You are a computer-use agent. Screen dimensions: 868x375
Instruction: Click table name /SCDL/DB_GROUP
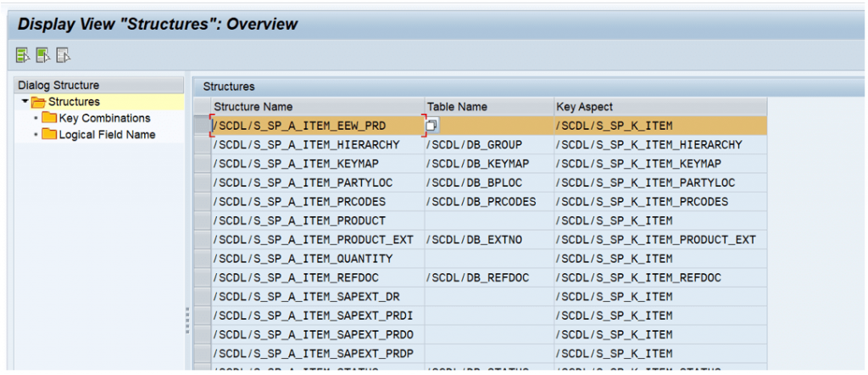[x=475, y=145]
